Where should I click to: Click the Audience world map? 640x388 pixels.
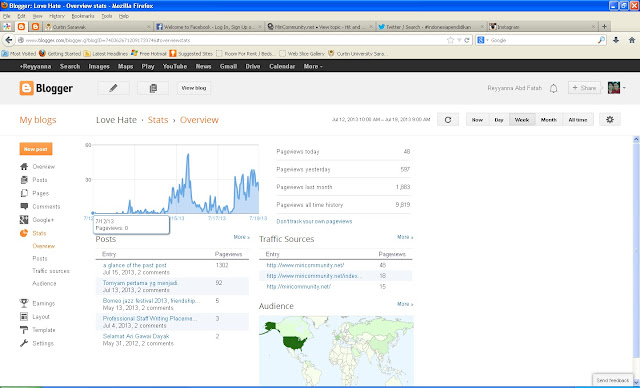(336, 349)
